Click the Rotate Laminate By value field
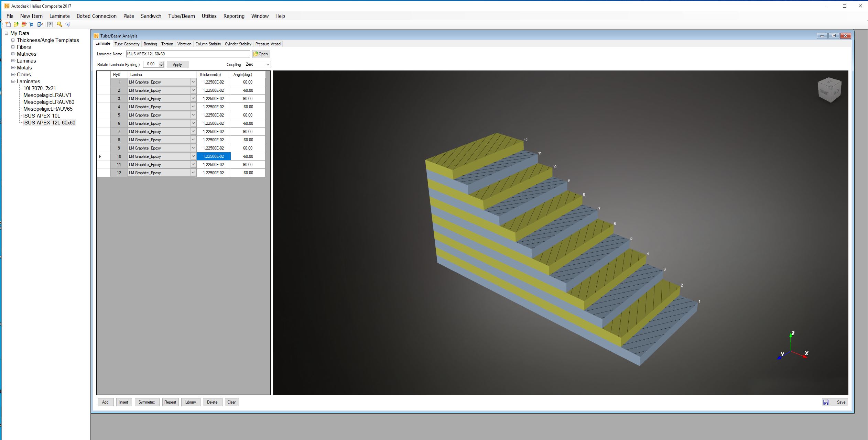Image resolution: width=868 pixels, height=440 pixels. pos(151,64)
